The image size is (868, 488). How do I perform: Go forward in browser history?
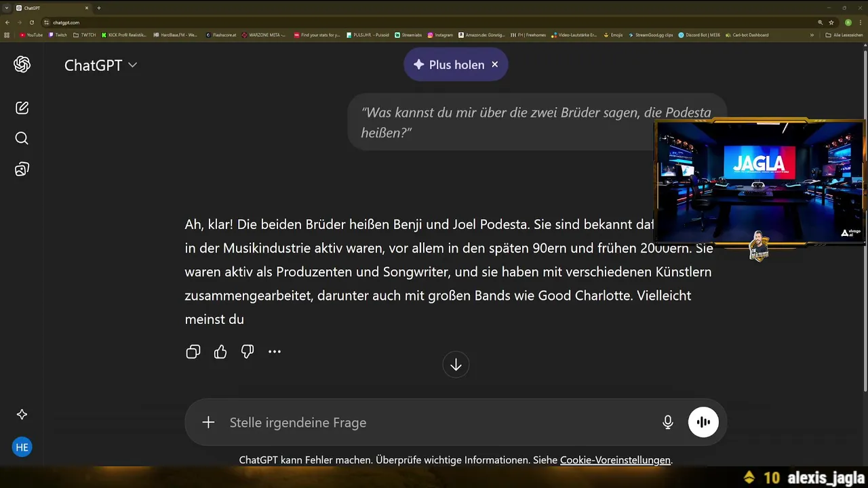pyautogui.click(x=19, y=22)
